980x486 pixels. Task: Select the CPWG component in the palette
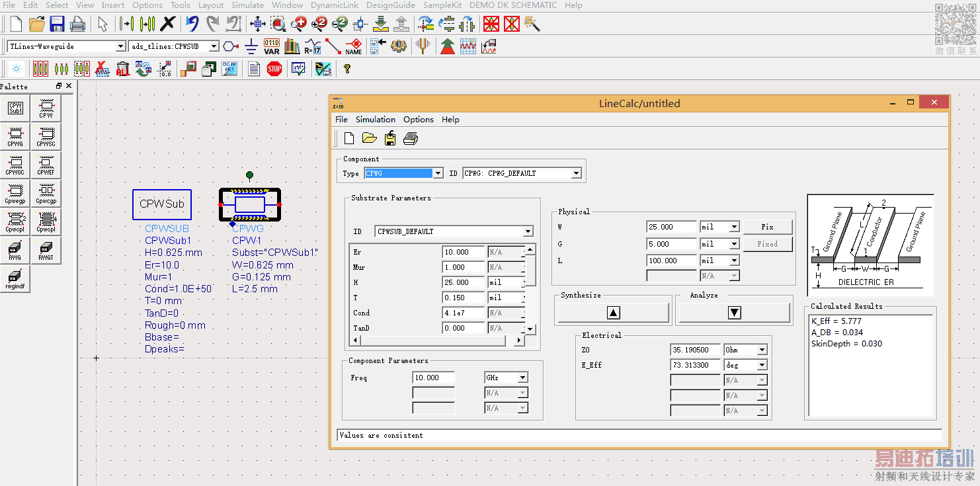tap(15, 136)
